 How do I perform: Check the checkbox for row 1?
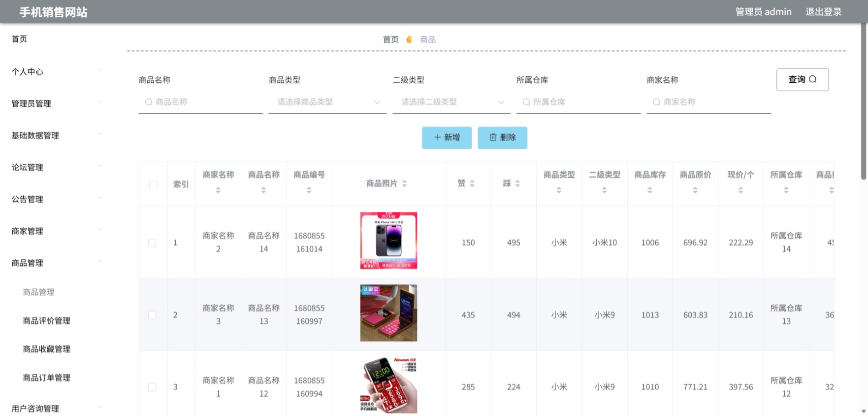[x=152, y=243]
